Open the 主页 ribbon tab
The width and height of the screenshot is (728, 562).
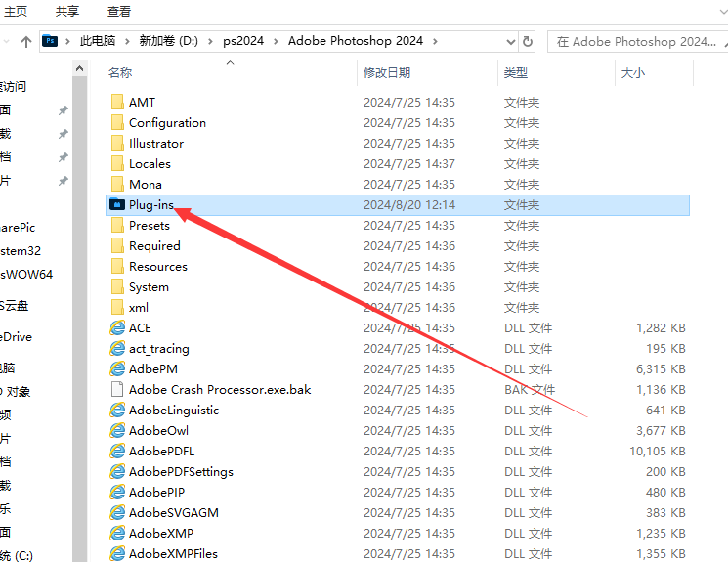16,11
